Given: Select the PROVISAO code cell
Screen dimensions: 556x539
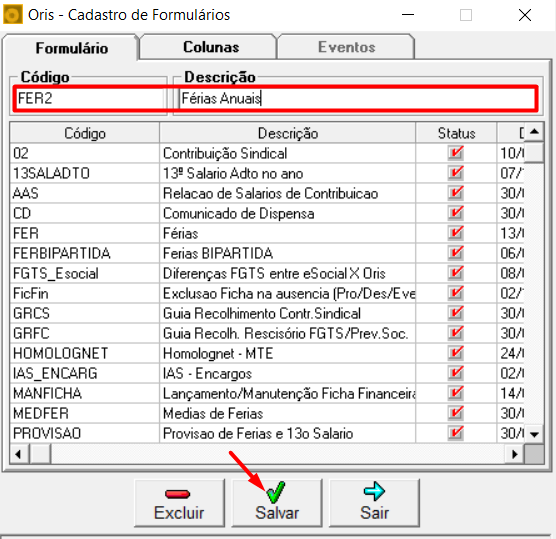Looking at the screenshot, I should (x=85, y=433).
